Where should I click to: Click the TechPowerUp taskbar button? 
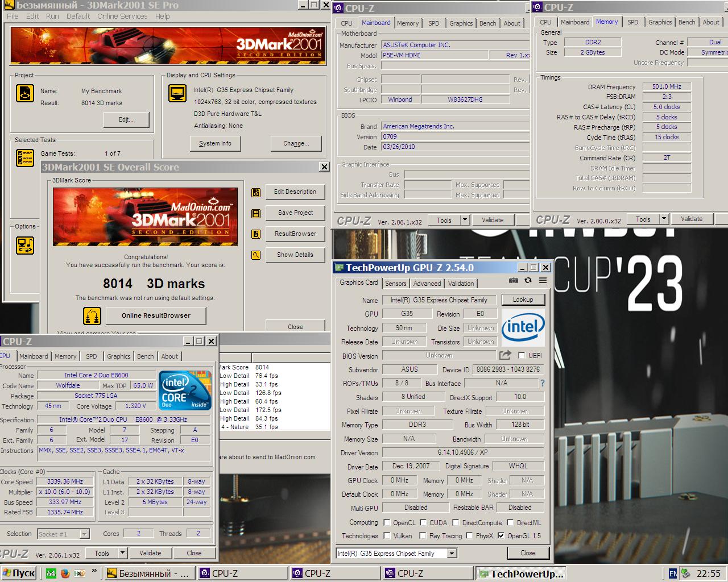(522, 573)
